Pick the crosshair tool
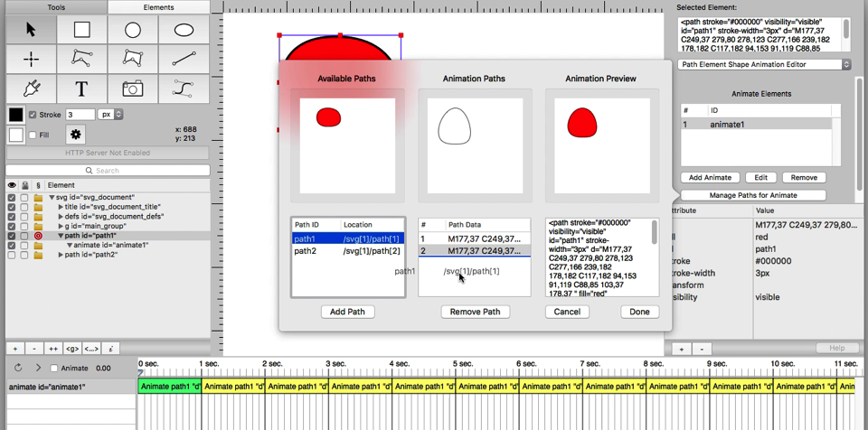This screenshot has width=868, height=430. [31, 60]
